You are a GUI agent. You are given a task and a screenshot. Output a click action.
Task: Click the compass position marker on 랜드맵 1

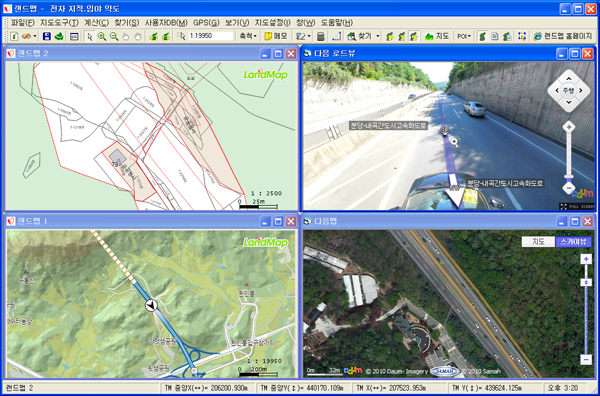coord(152,305)
